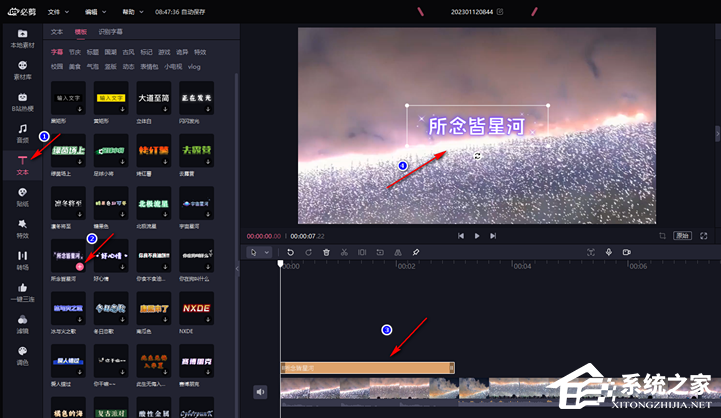Expand the 文件 menu dropdown
The height and width of the screenshot is (418, 721).
click(x=57, y=12)
